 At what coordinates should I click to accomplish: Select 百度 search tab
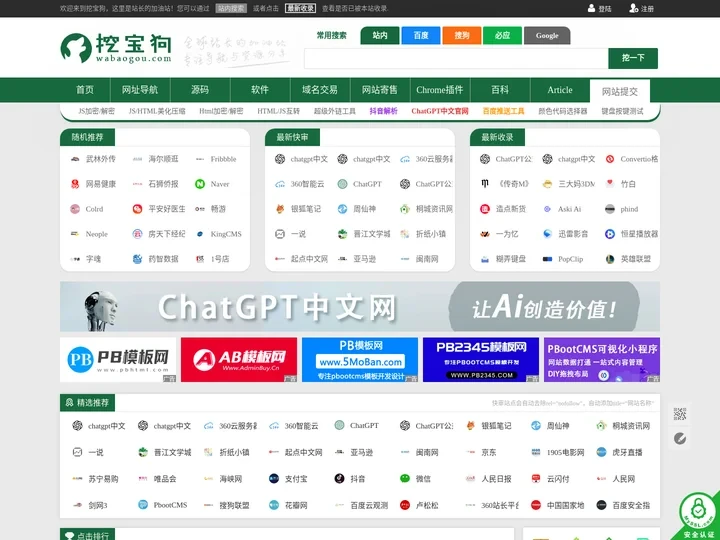pos(421,35)
